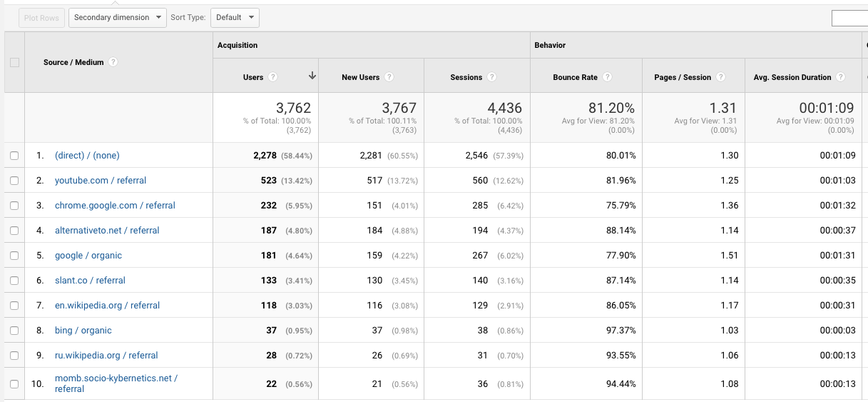Click overall session duration 00:01:09 in totals row
Image resolution: width=868 pixels, height=402 pixels.
click(826, 108)
